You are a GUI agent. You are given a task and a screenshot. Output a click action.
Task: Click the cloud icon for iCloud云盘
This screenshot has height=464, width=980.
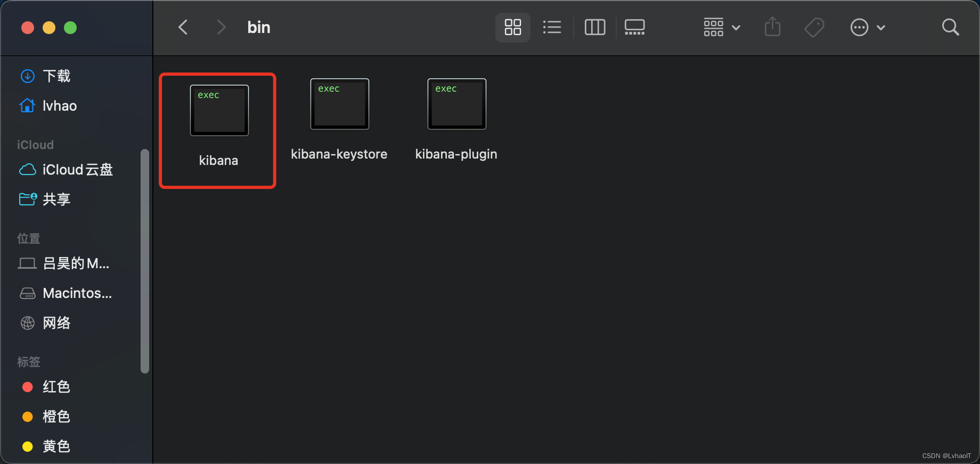28,170
